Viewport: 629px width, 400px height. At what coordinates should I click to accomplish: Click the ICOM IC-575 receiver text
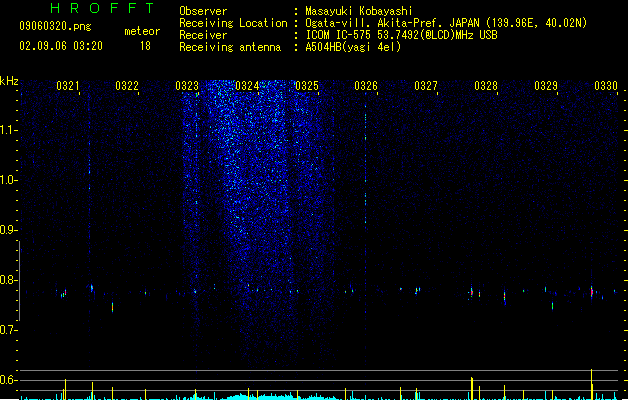(401, 35)
